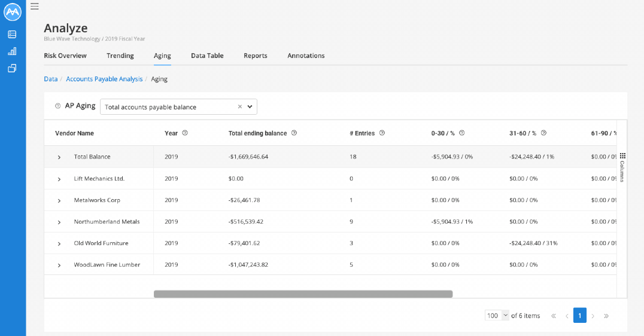The image size is (644, 336).
Task: Click the -$1,047,243.82 balance cell
Action: pos(248,265)
